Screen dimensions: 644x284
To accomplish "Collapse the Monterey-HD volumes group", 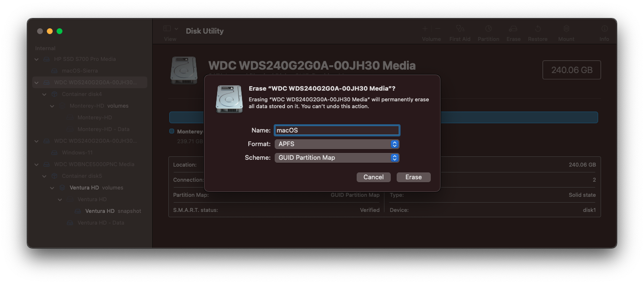I will [x=52, y=106].
